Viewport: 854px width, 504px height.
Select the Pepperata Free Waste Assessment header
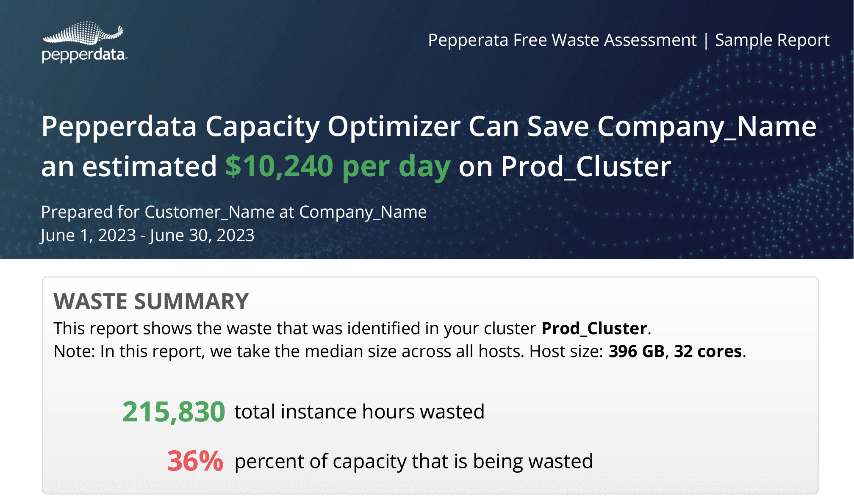[562, 40]
